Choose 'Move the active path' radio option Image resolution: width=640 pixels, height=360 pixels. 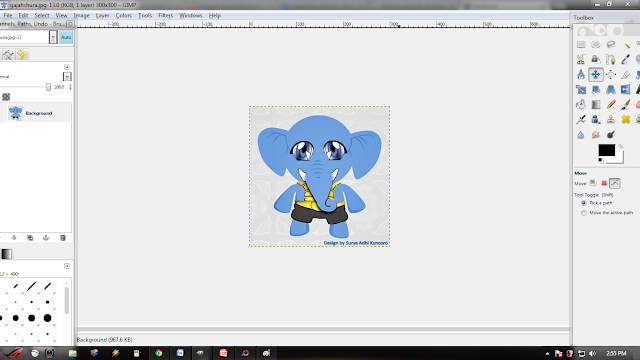point(584,213)
